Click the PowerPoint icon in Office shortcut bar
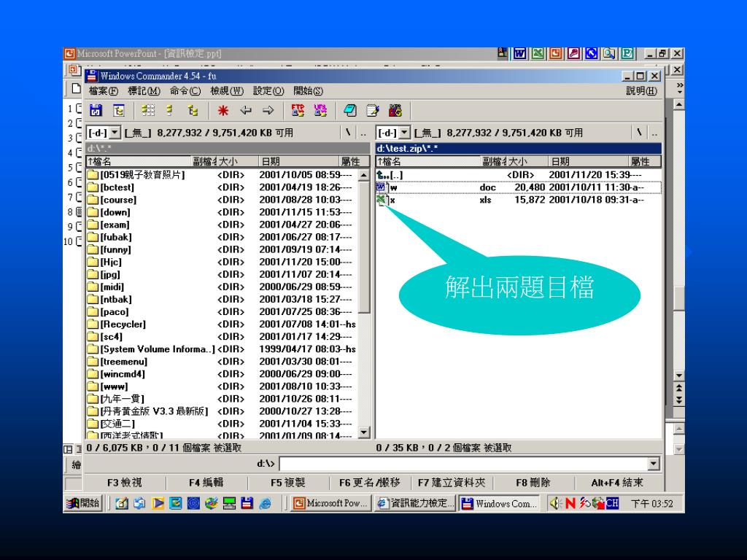This screenshot has height=560, width=747. (x=555, y=53)
